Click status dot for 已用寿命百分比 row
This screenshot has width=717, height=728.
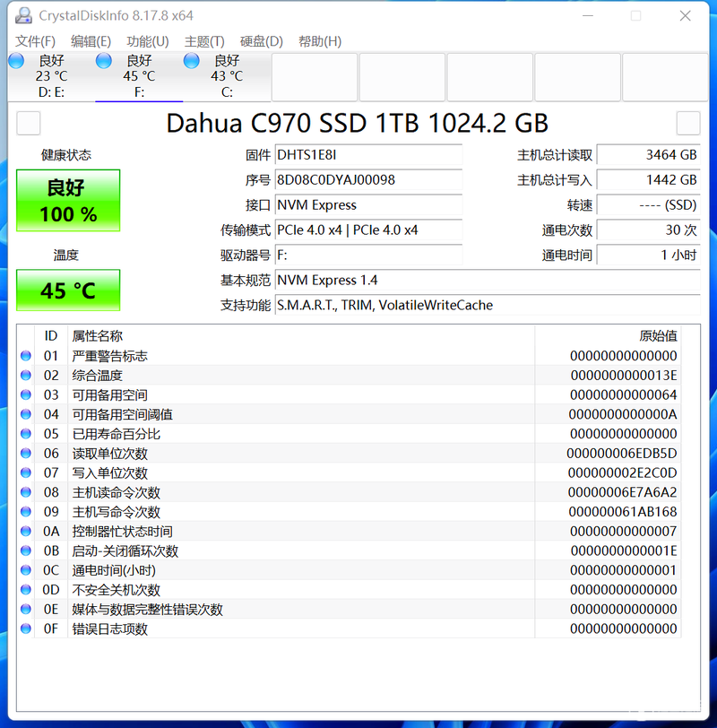pos(26,434)
